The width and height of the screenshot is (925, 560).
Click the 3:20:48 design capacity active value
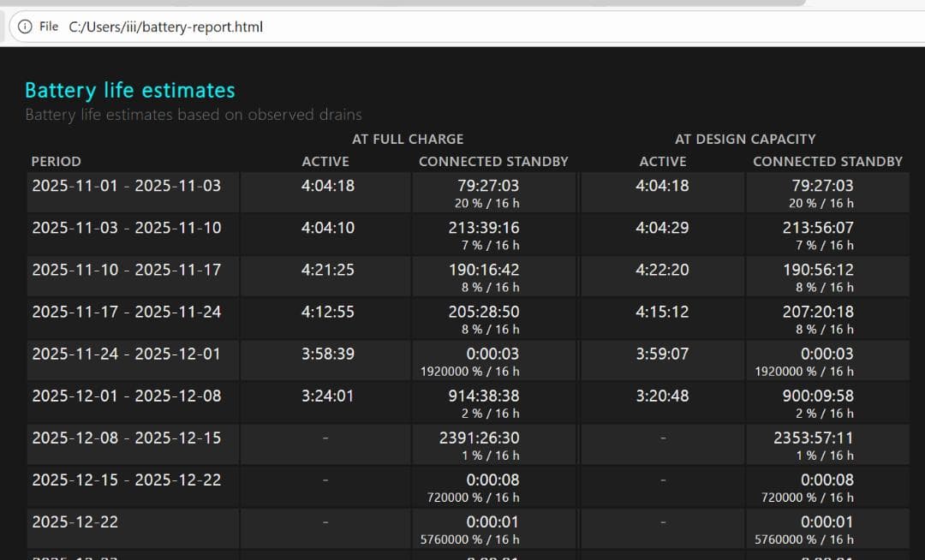662,396
